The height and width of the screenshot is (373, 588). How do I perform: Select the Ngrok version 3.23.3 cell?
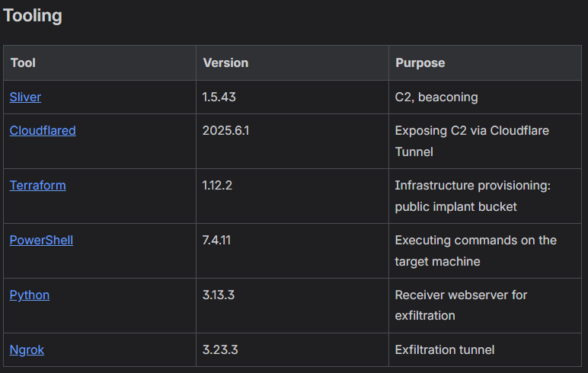click(221, 350)
